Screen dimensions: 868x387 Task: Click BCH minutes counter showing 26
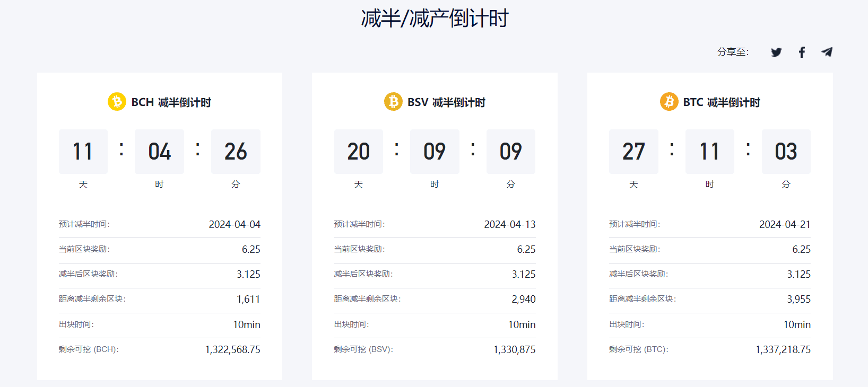[x=236, y=152]
